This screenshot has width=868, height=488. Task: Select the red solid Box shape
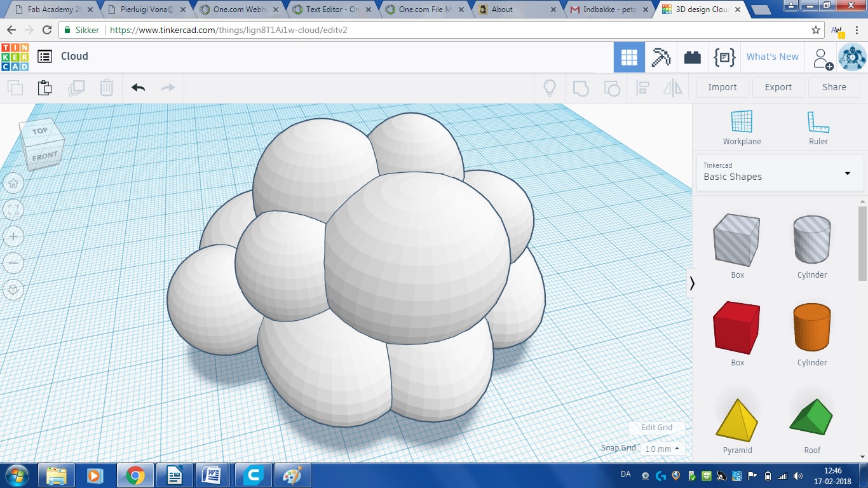click(x=737, y=328)
